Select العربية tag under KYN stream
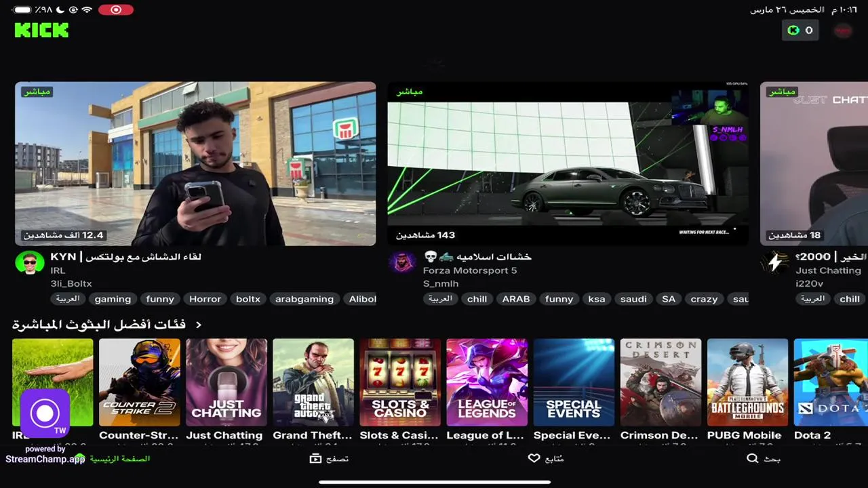 (x=68, y=299)
